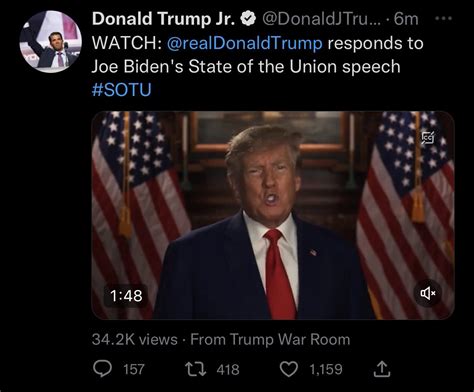Open the #SOTU hashtag
Image resolution: width=474 pixels, height=392 pixels.
[x=121, y=90]
